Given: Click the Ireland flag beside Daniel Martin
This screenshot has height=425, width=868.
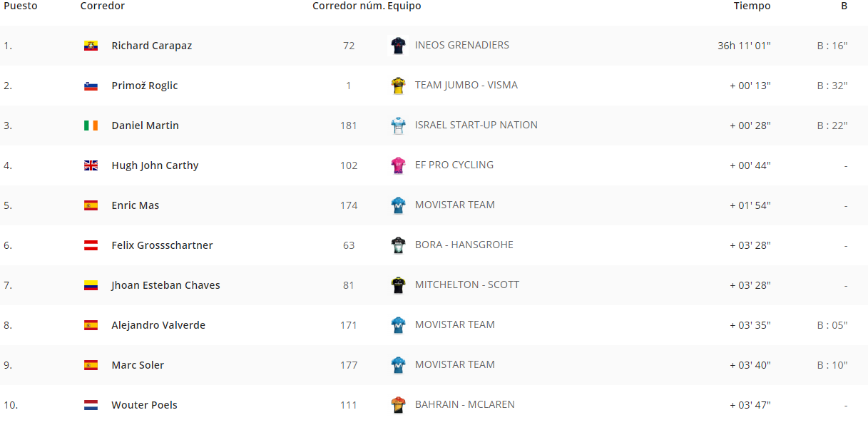Looking at the screenshot, I should coord(91,126).
